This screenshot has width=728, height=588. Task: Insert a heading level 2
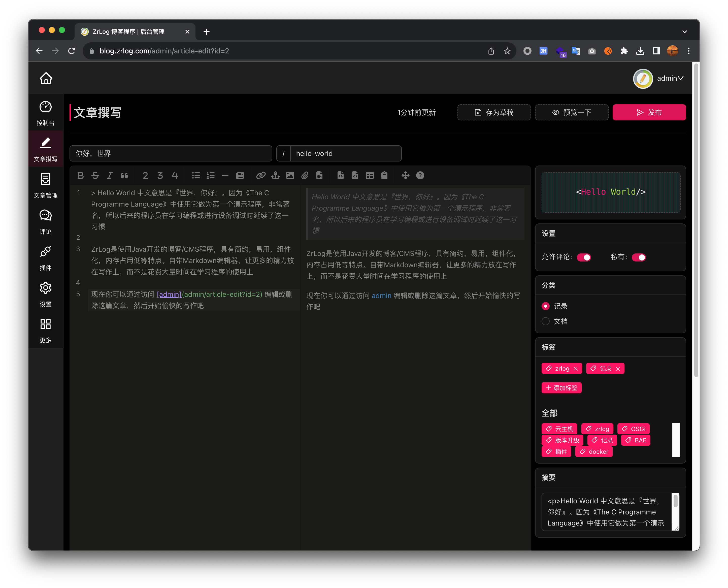coord(145,175)
